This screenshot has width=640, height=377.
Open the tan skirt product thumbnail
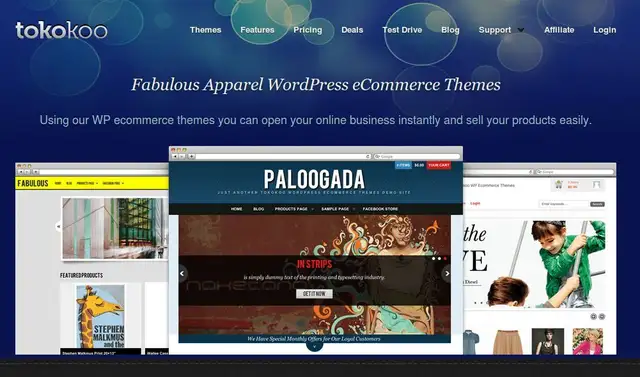point(507,342)
